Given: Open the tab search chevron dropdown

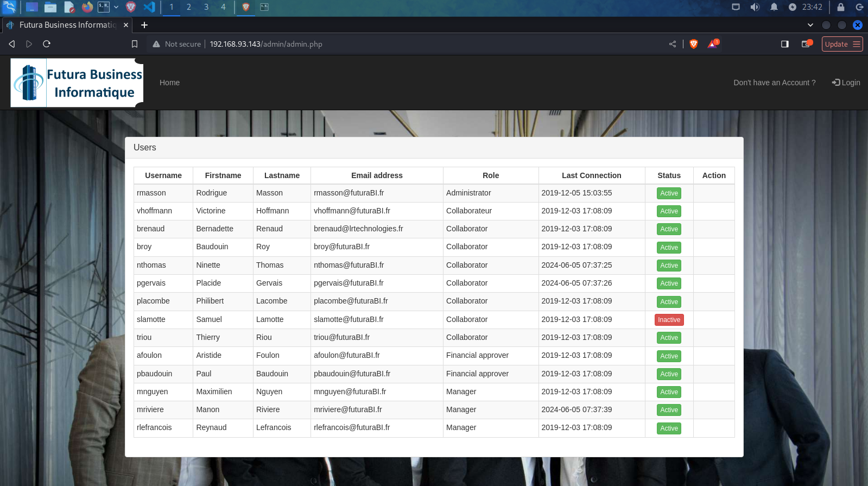Looking at the screenshot, I should pyautogui.click(x=810, y=25).
